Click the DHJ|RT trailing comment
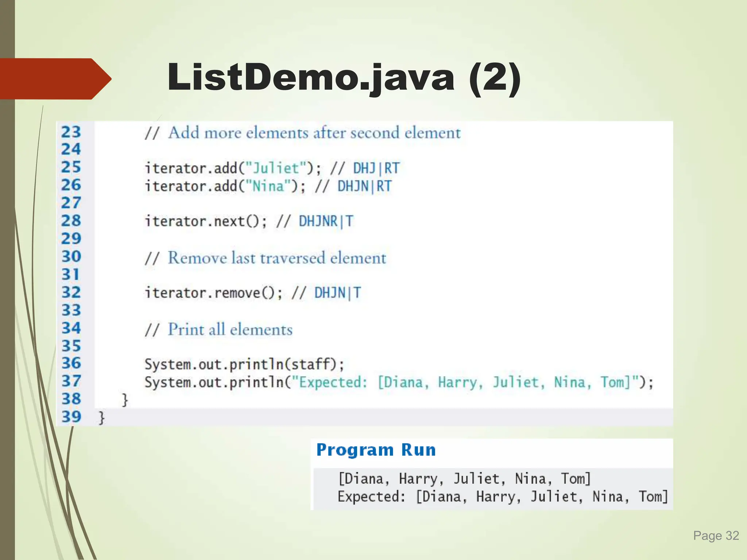 [x=376, y=168]
